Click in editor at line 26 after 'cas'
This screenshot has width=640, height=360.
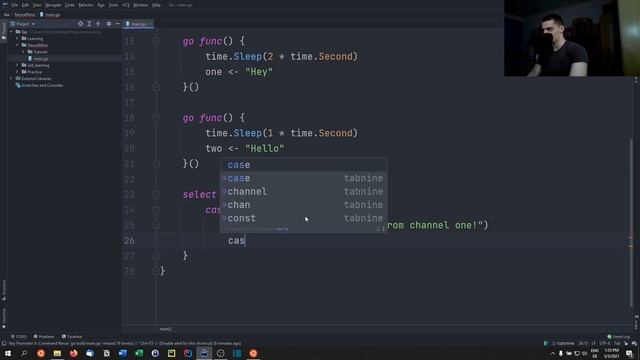246,240
